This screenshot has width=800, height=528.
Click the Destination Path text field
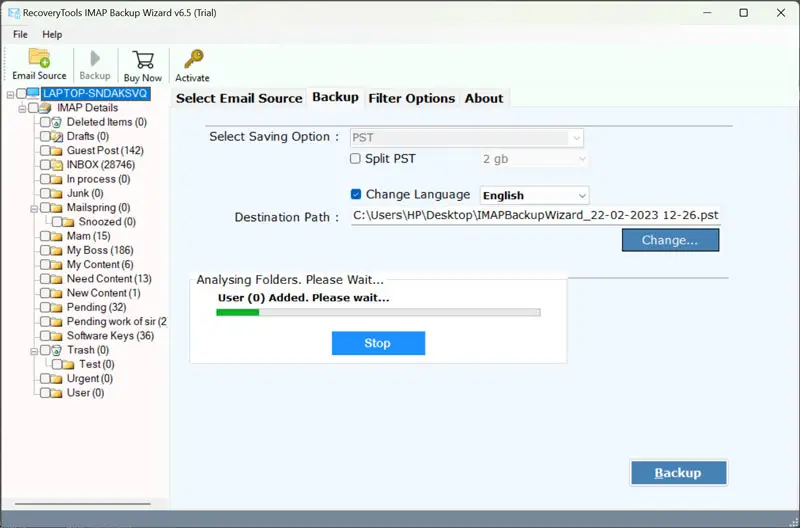[x=535, y=216]
